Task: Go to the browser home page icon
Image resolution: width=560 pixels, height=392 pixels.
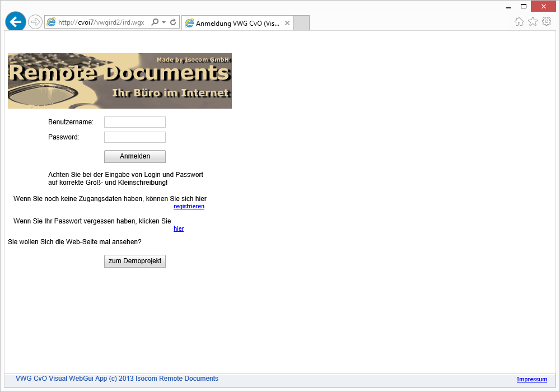Action: pyautogui.click(x=519, y=22)
